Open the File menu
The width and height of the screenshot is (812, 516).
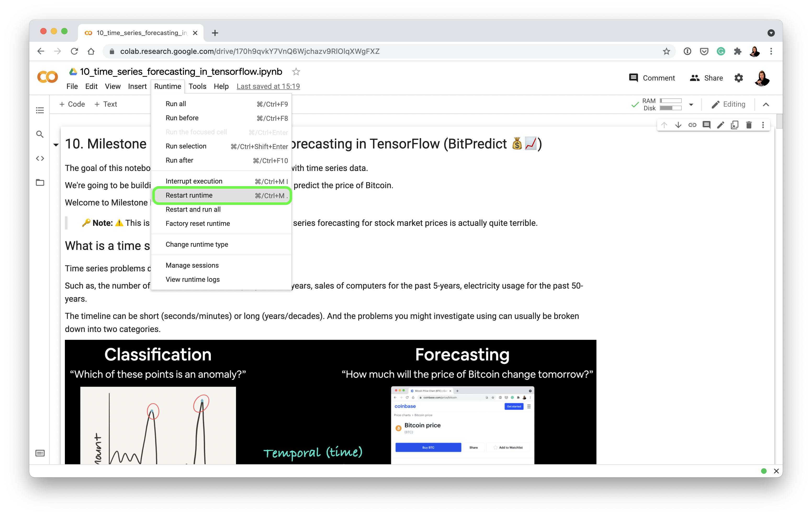pos(72,86)
